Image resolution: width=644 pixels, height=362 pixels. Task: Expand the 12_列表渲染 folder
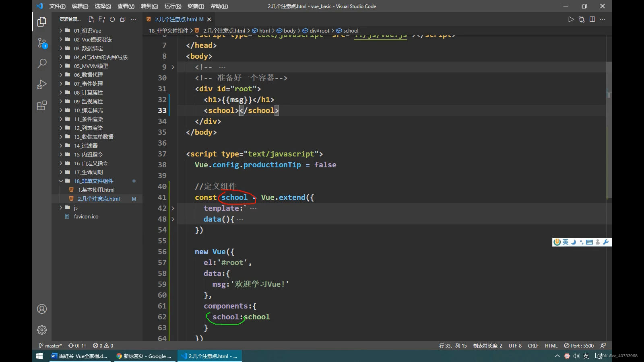97,128
